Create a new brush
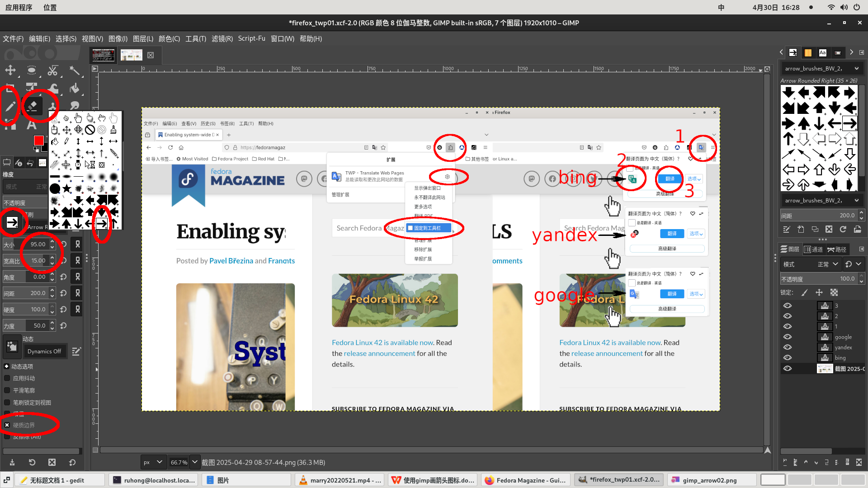The height and width of the screenshot is (488, 868). 801,229
